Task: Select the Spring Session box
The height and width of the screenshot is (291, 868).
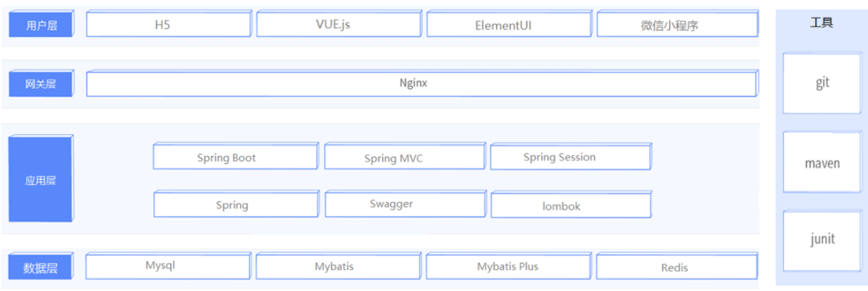Action: [x=570, y=156]
